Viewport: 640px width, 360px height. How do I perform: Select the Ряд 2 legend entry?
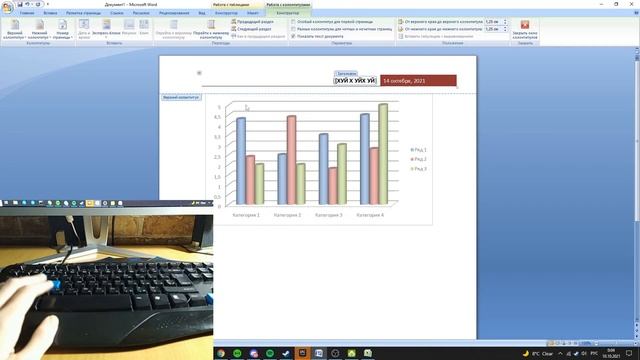pyautogui.click(x=419, y=159)
